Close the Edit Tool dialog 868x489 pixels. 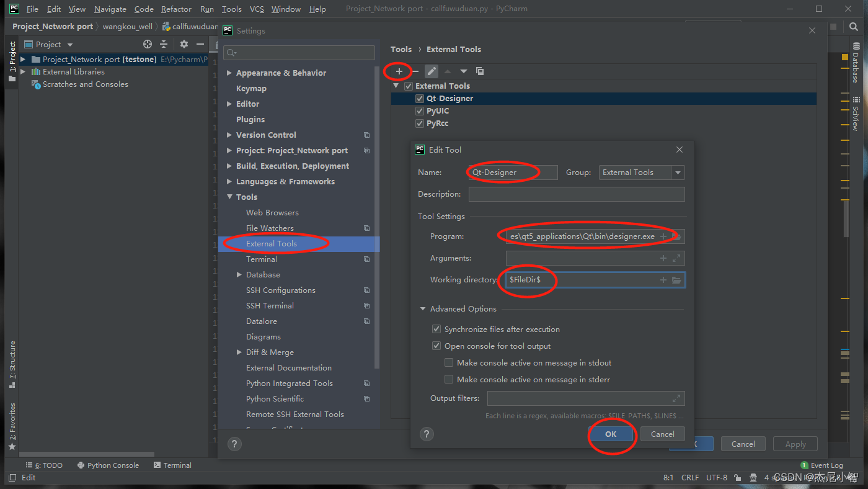tap(679, 150)
